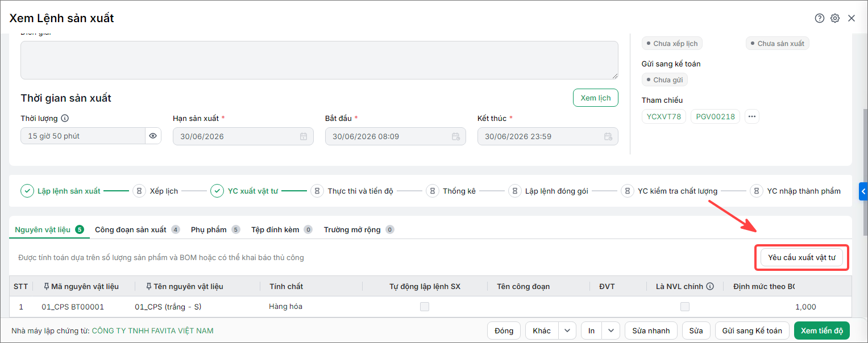Click the Chưa sản xuất status badge

(x=777, y=43)
